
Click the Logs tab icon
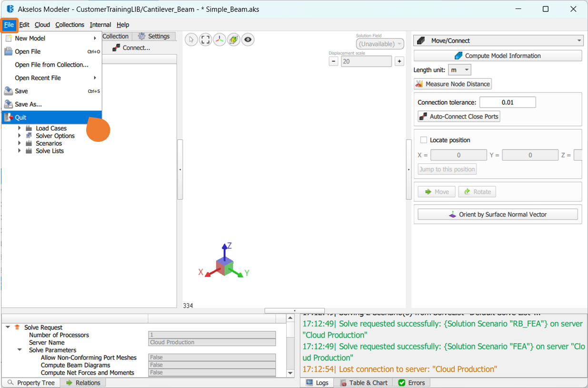tap(309, 383)
